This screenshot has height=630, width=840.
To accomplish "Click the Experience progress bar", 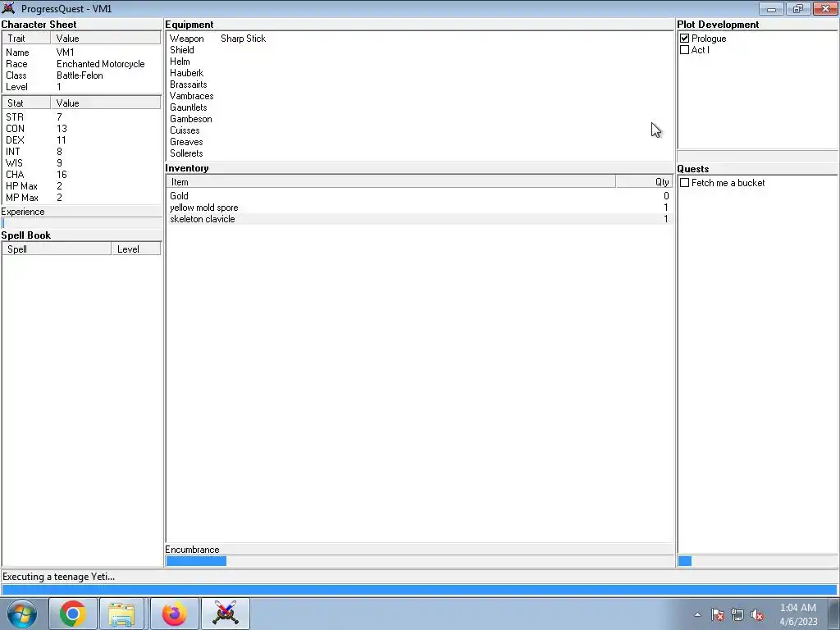I will [81, 223].
